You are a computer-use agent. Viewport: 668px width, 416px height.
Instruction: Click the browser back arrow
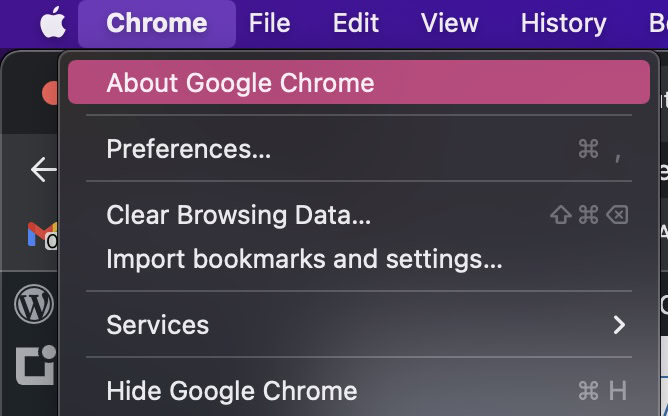point(43,169)
